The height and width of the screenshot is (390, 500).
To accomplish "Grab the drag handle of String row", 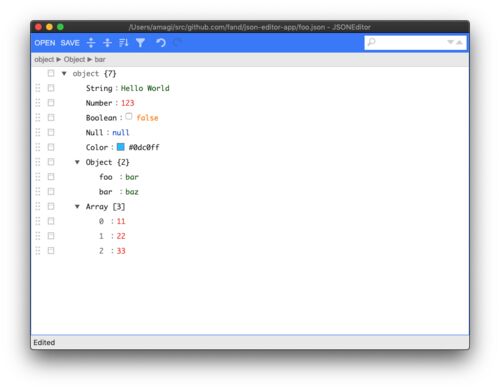I will [38, 88].
